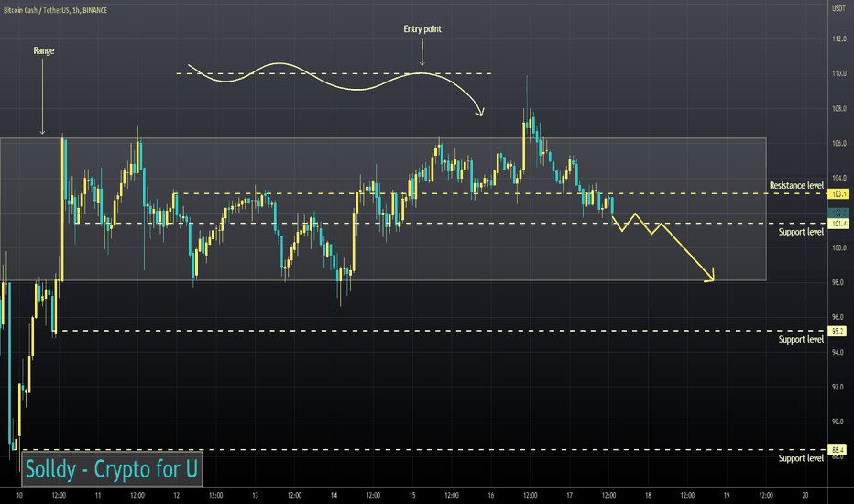Click the 112.0 price axis label

(x=838, y=38)
